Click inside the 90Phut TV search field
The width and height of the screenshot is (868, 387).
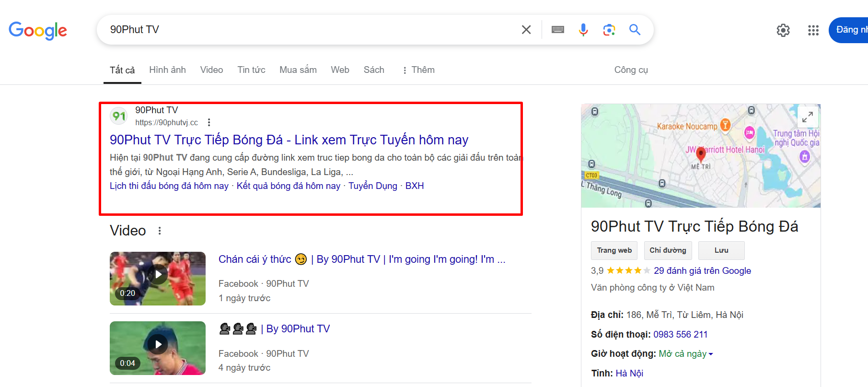pos(307,30)
